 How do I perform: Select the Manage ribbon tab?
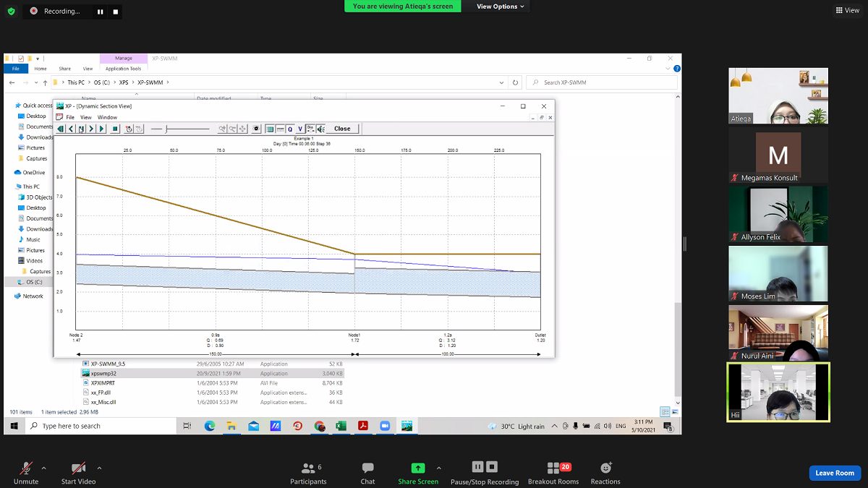(124, 58)
